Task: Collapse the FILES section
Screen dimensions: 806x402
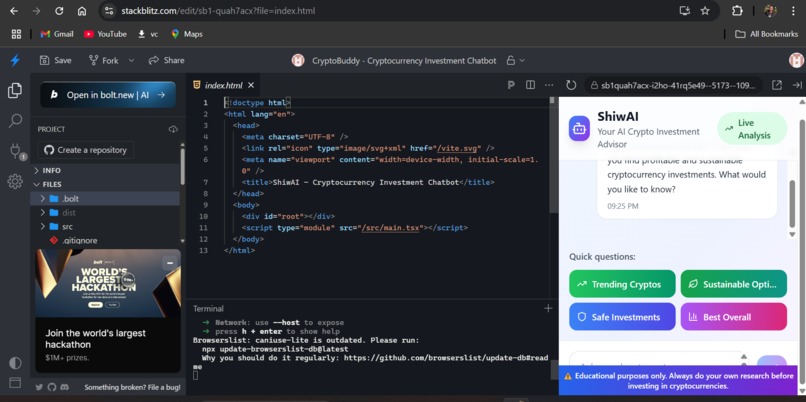Action: (x=105, y=184)
